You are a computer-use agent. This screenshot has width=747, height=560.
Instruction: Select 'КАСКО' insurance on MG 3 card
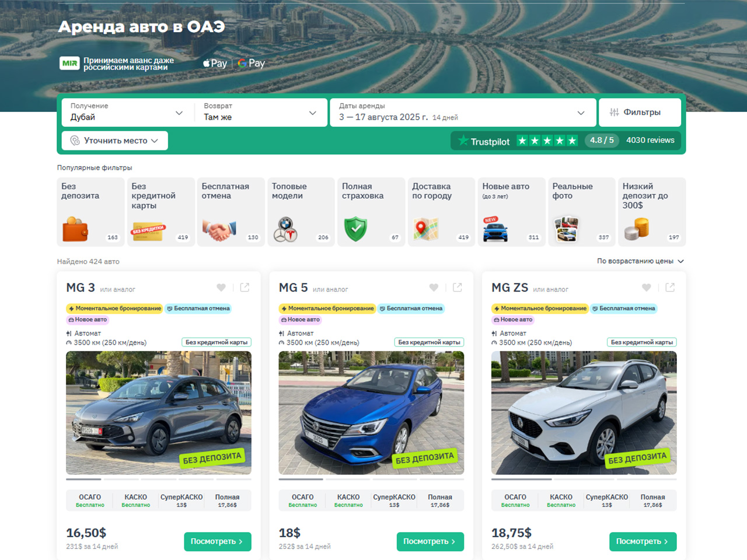136,501
